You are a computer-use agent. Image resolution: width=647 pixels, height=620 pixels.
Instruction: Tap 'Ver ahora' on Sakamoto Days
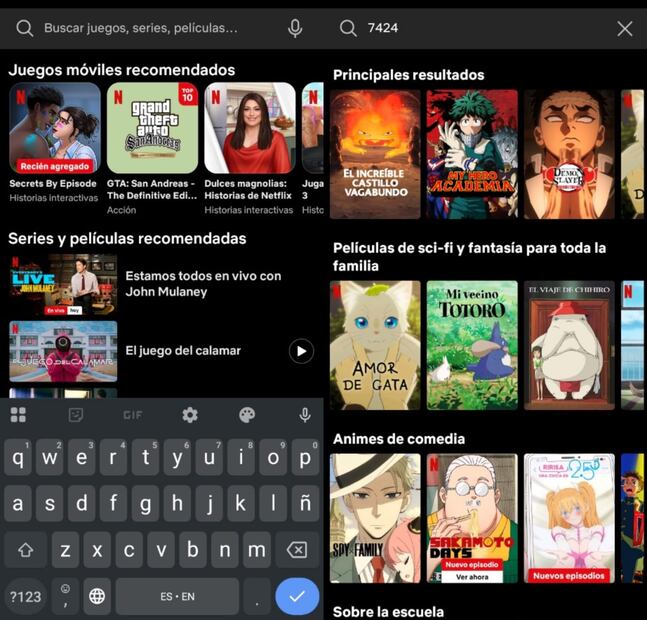[x=472, y=577]
